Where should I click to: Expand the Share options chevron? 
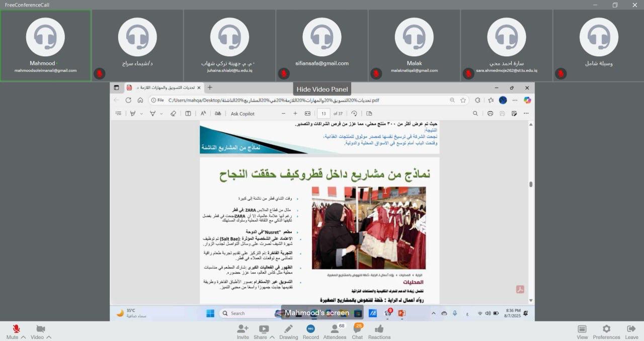pos(272,337)
